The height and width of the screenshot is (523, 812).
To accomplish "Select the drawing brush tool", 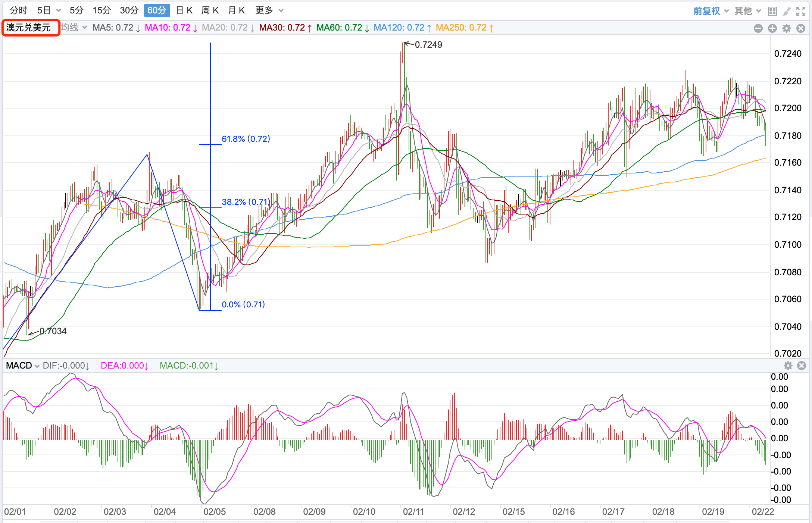I will coord(787,11).
